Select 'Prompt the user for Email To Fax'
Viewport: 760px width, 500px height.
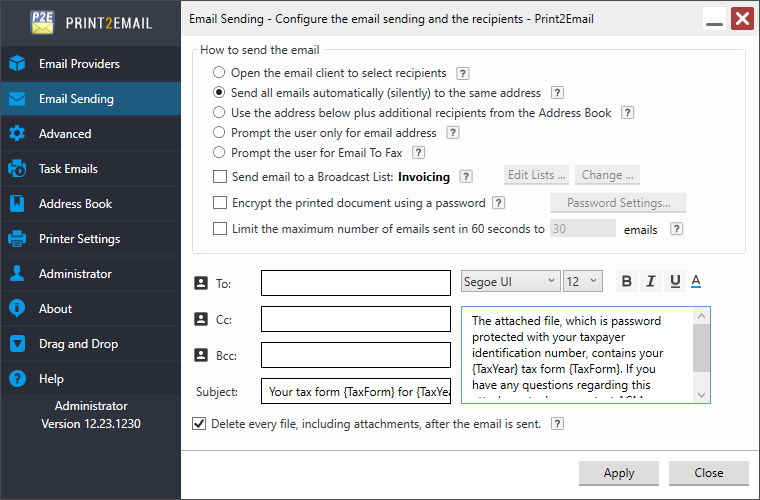pyautogui.click(x=219, y=152)
